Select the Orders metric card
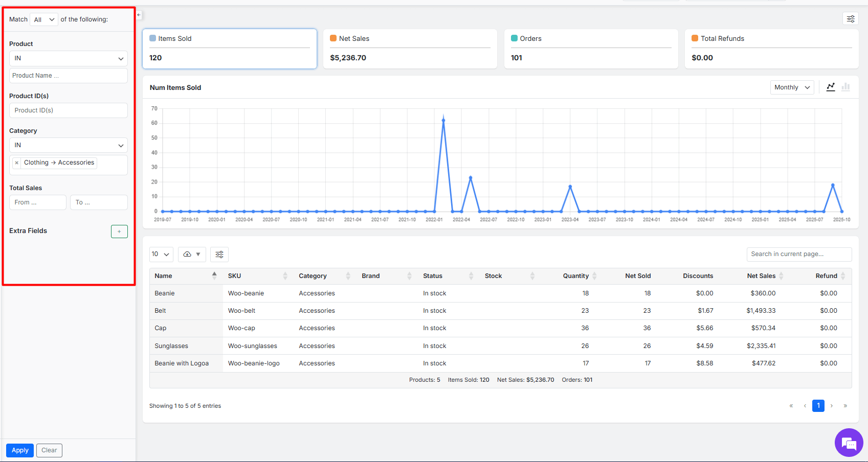 tap(590, 49)
